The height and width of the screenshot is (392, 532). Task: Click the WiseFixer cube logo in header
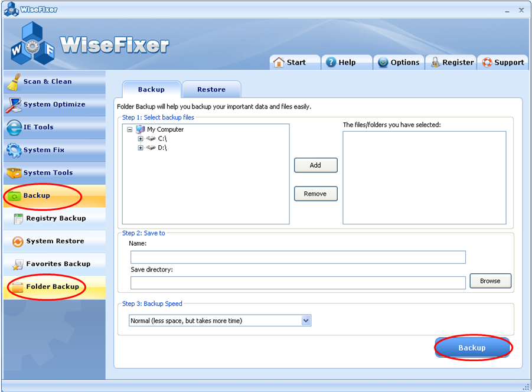click(32, 44)
